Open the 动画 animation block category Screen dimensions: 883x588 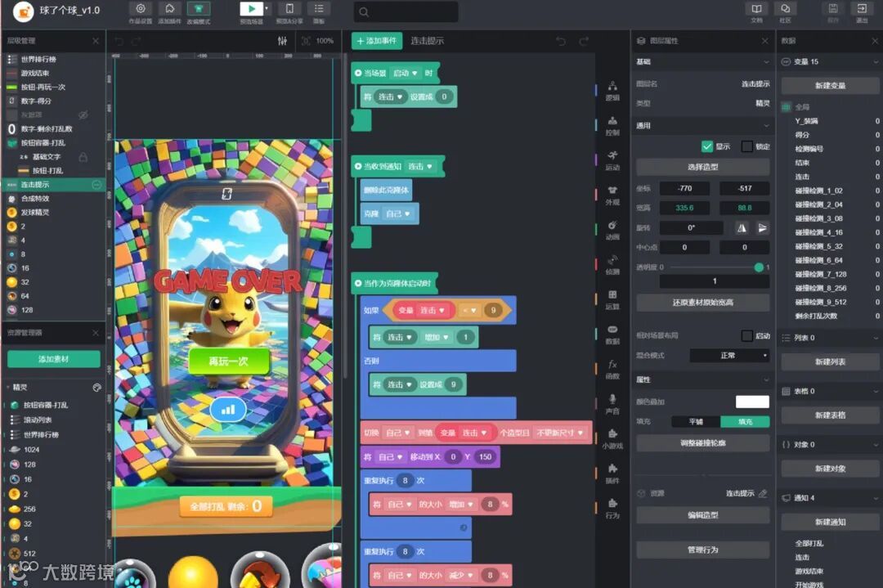(x=612, y=230)
